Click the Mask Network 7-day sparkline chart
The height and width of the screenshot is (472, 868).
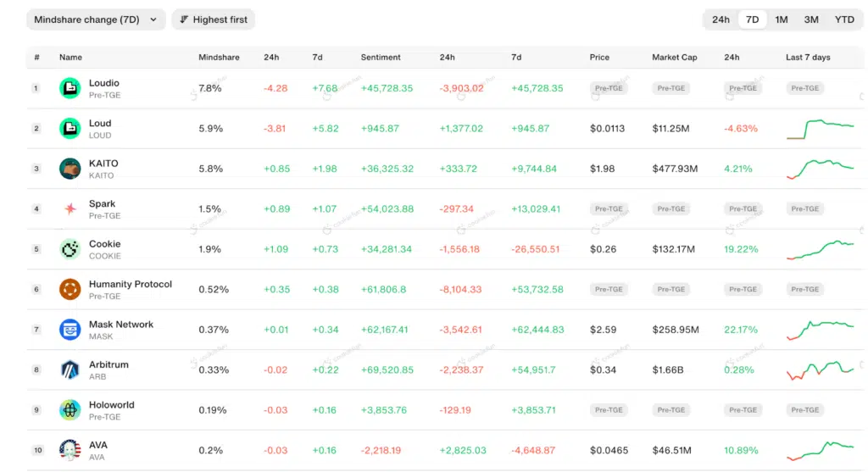pyautogui.click(x=821, y=330)
